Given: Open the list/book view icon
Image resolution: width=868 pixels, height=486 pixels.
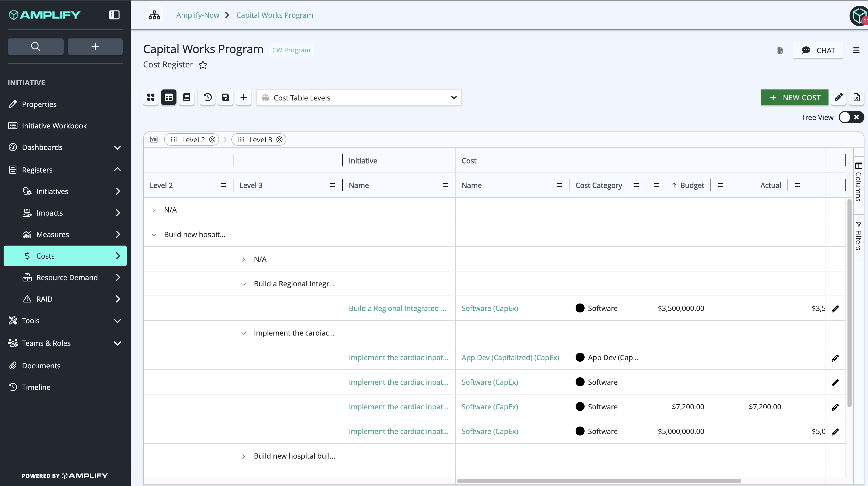Looking at the screenshot, I should pyautogui.click(x=187, y=98).
